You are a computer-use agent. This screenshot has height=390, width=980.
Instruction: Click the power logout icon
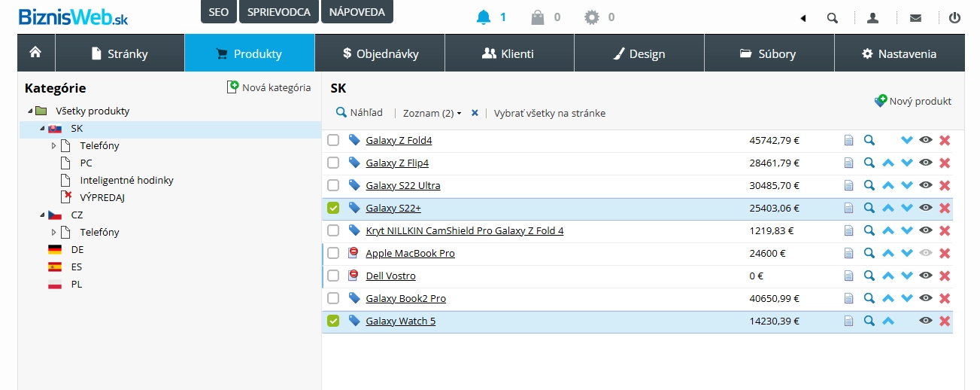click(954, 18)
